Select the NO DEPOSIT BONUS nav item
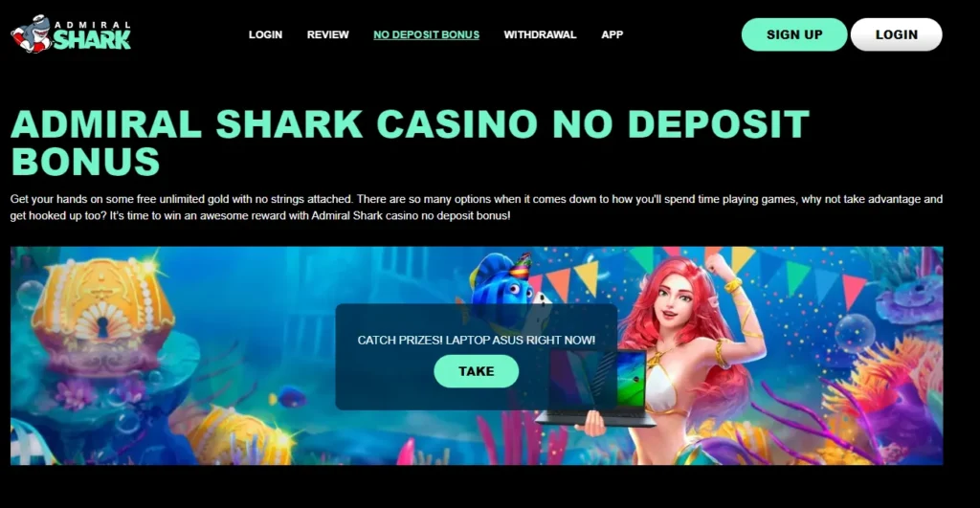 (x=426, y=35)
